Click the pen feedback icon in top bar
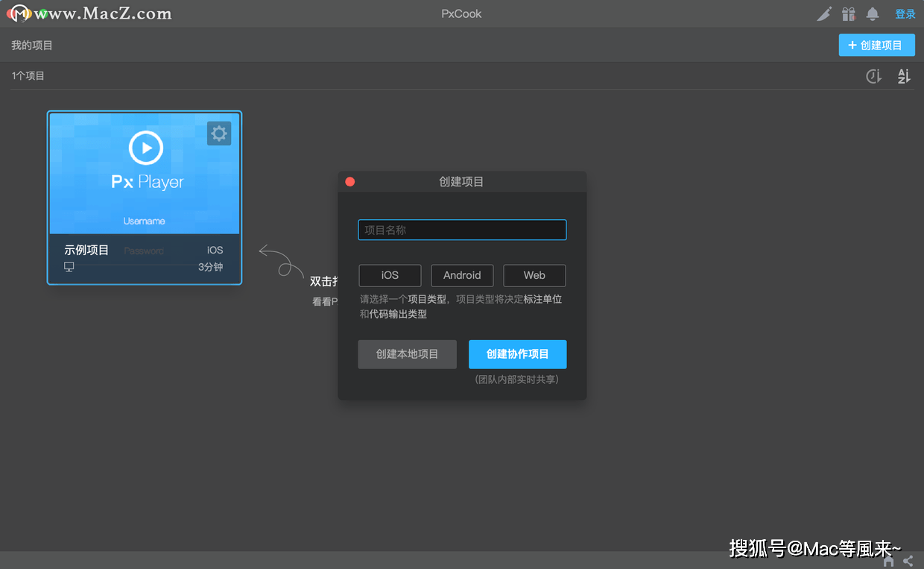This screenshot has width=924, height=569. [x=823, y=13]
